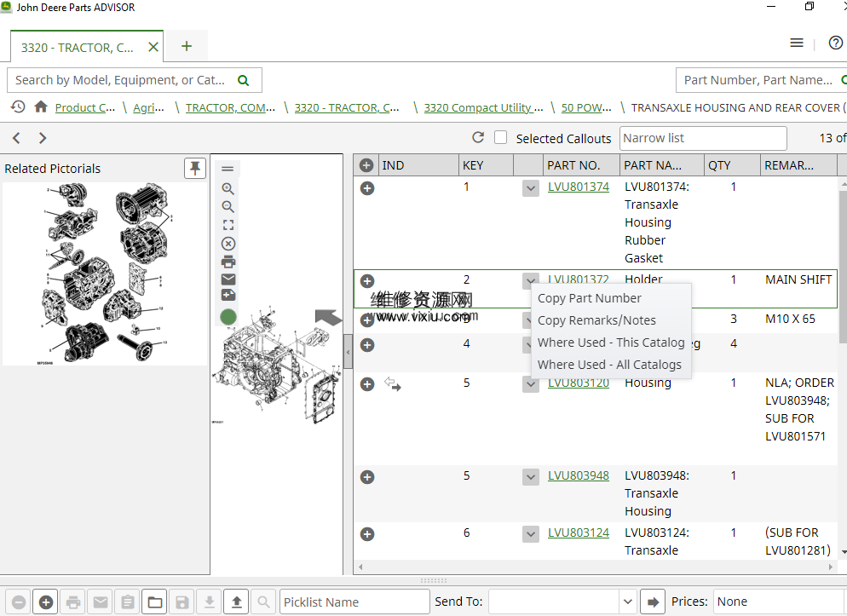Clear callouts with the circled X icon

point(228,244)
